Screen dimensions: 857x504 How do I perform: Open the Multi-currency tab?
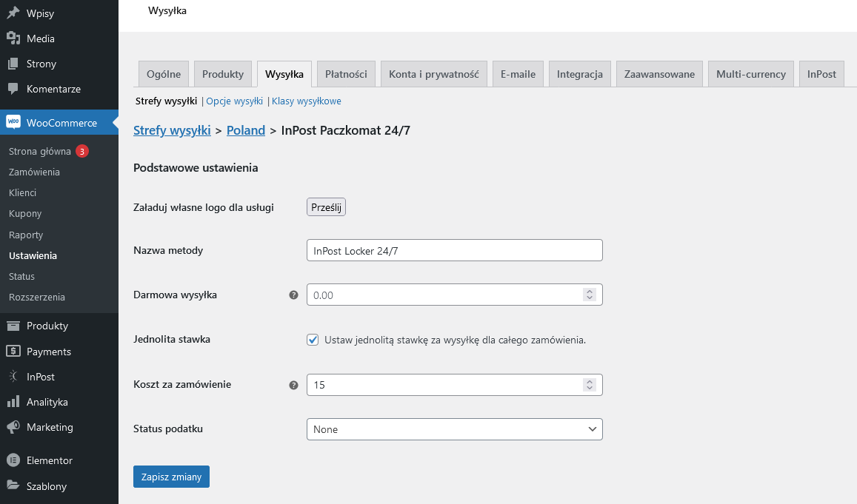pyautogui.click(x=751, y=74)
